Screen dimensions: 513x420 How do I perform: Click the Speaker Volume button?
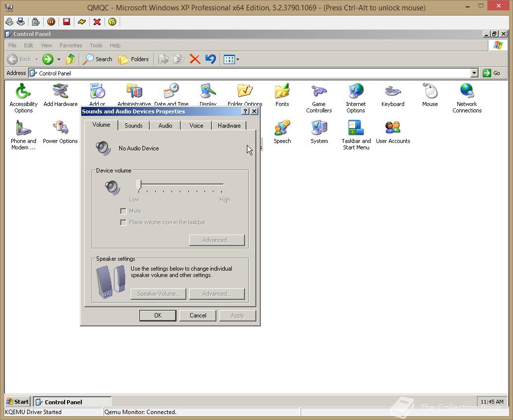pyautogui.click(x=158, y=294)
